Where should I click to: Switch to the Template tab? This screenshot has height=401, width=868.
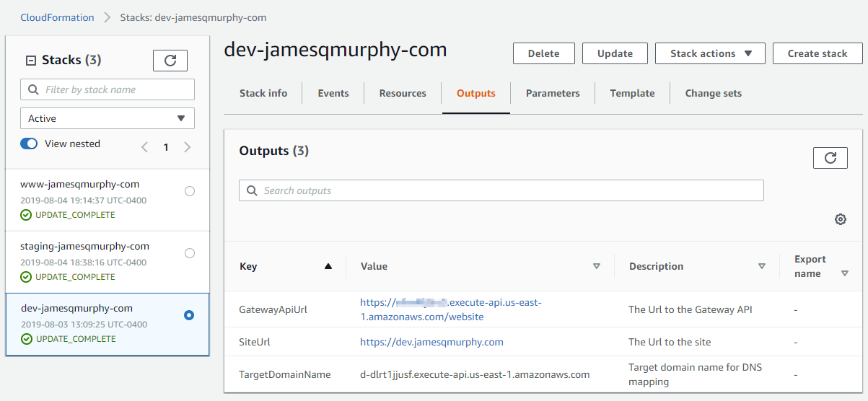point(632,93)
